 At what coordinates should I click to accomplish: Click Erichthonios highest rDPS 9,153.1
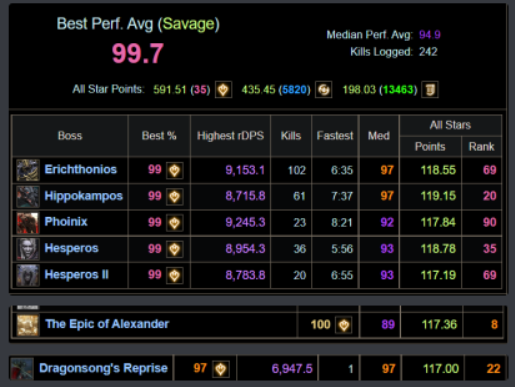tap(245, 170)
